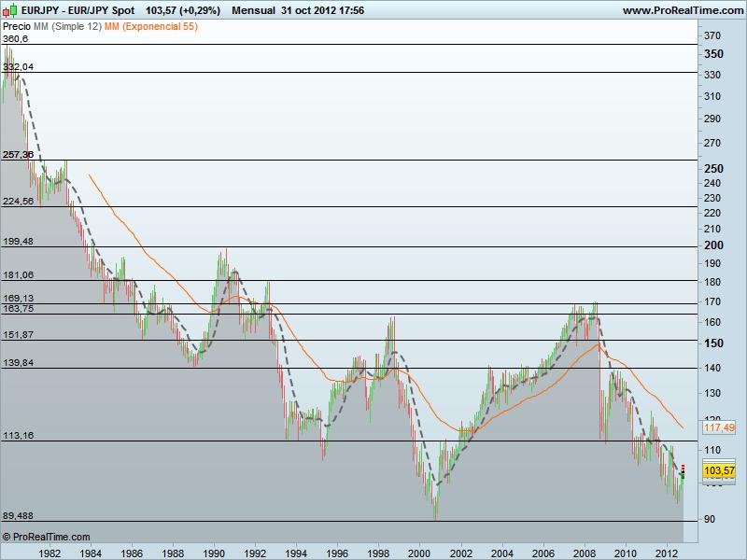This screenshot has width=747, height=560.
Task: Click the 199,48 resistance level label
Action: 17,242
